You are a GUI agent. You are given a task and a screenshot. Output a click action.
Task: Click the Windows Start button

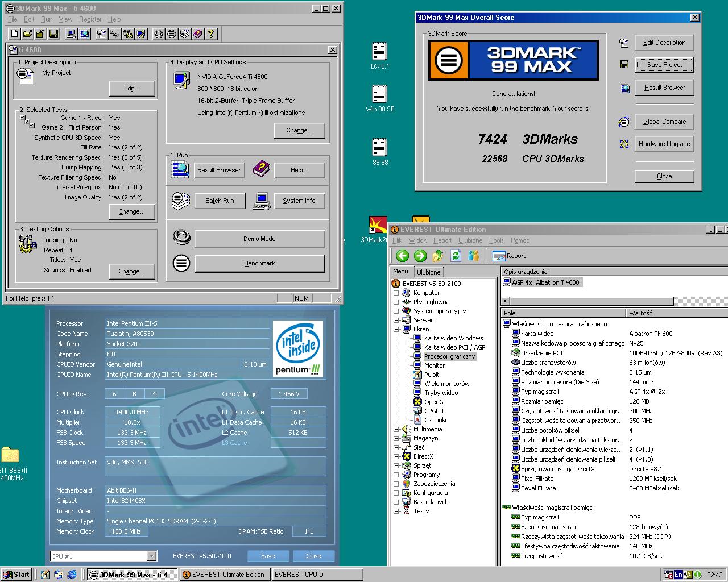coord(16,575)
